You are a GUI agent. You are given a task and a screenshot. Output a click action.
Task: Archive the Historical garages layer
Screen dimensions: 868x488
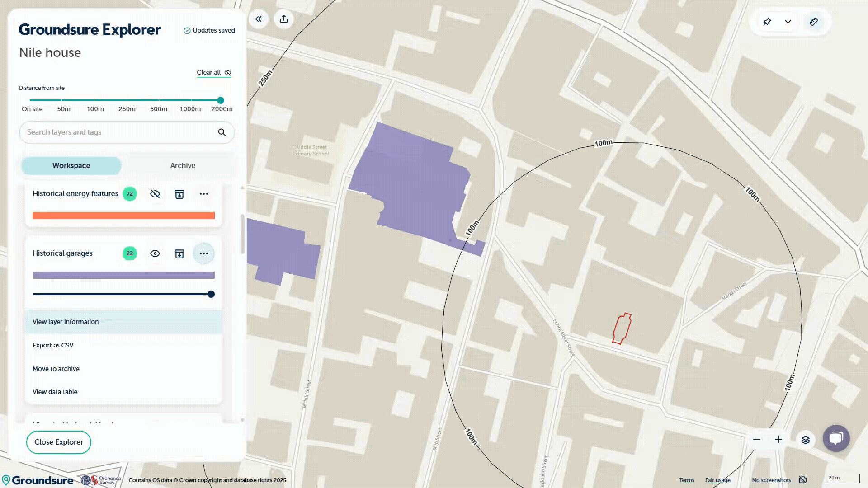coord(179,253)
